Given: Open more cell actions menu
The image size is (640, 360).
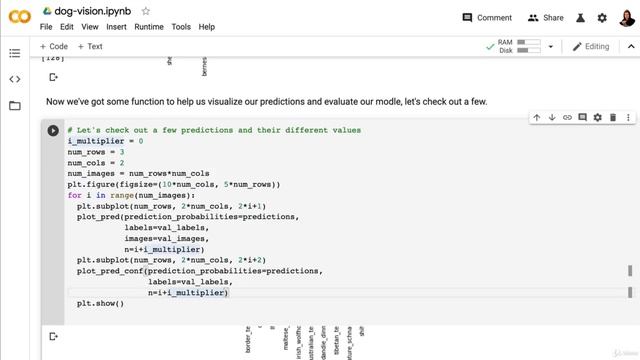Looking at the screenshot, I should click(x=628, y=118).
